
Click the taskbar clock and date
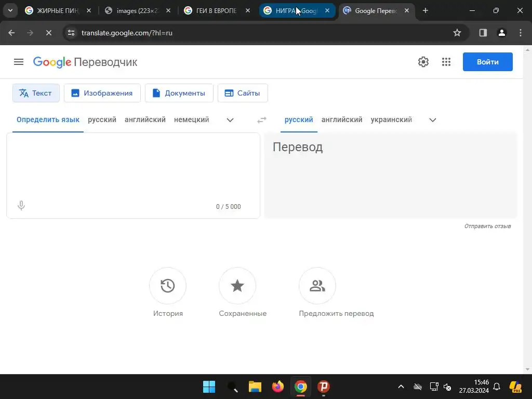pyautogui.click(x=474, y=387)
